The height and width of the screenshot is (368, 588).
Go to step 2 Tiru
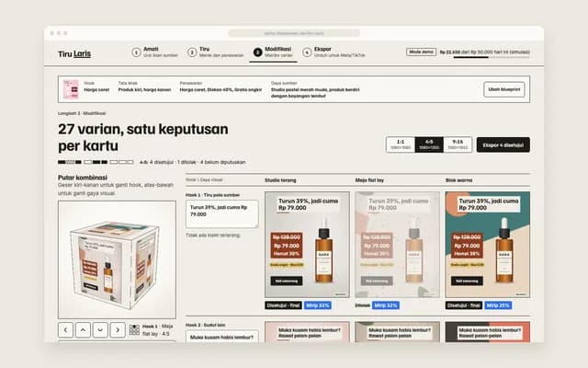[215, 52]
